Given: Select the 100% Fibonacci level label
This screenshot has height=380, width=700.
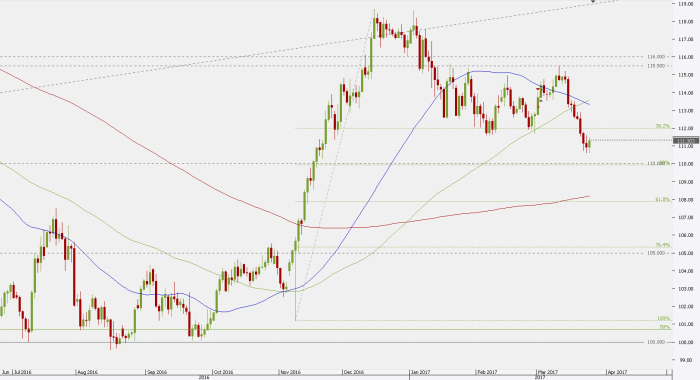Looking at the screenshot, I should point(664,318).
